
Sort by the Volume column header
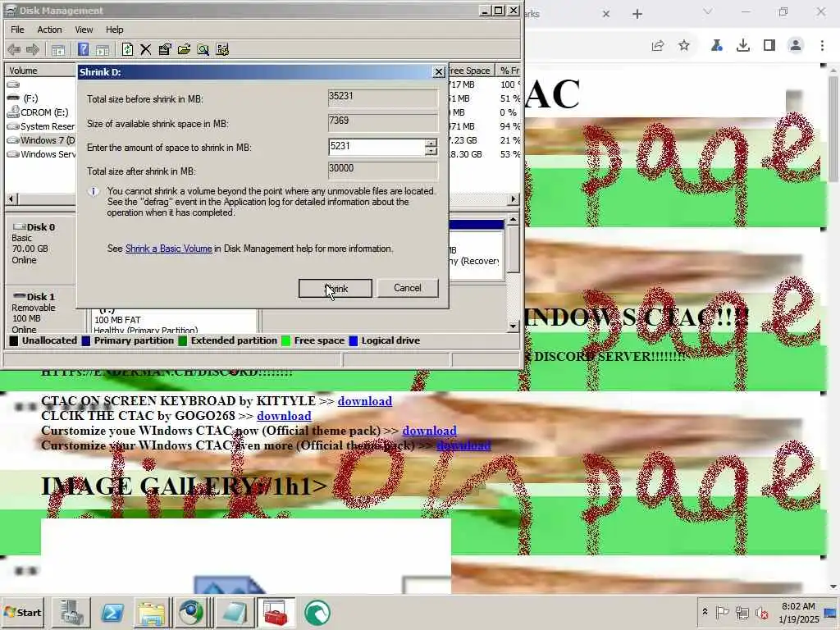(x=41, y=71)
